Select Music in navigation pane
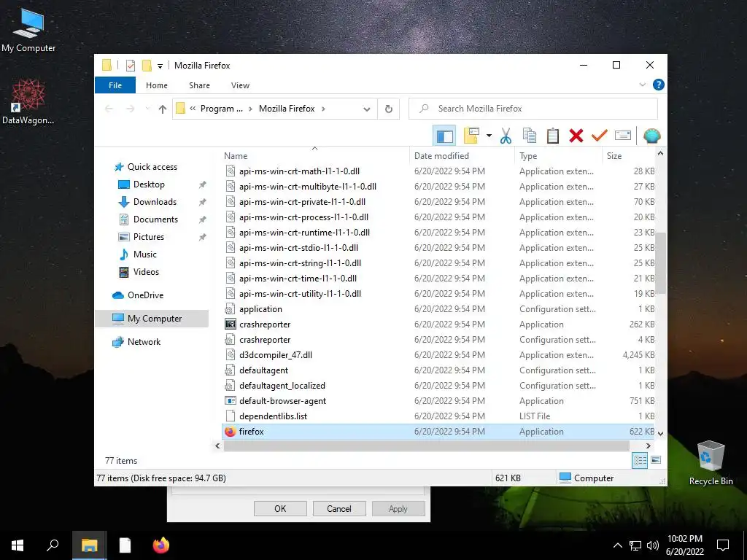 coord(145,254)
